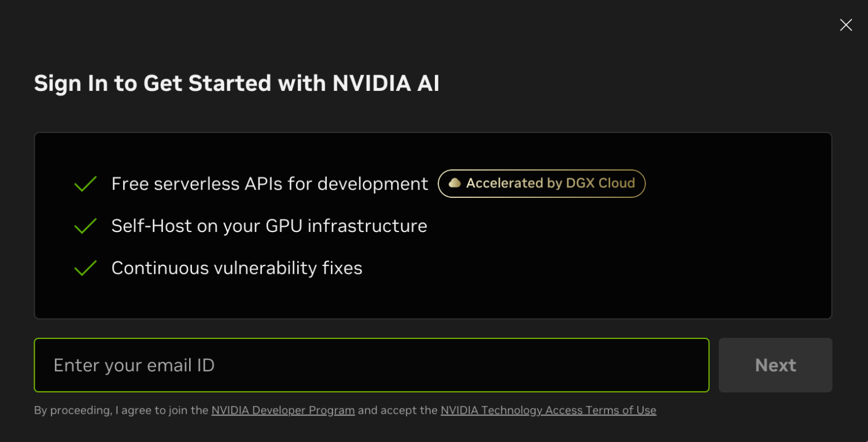Click the word development in first feature
The width and height of the screenshot is (868, 442).
(372, 184)
